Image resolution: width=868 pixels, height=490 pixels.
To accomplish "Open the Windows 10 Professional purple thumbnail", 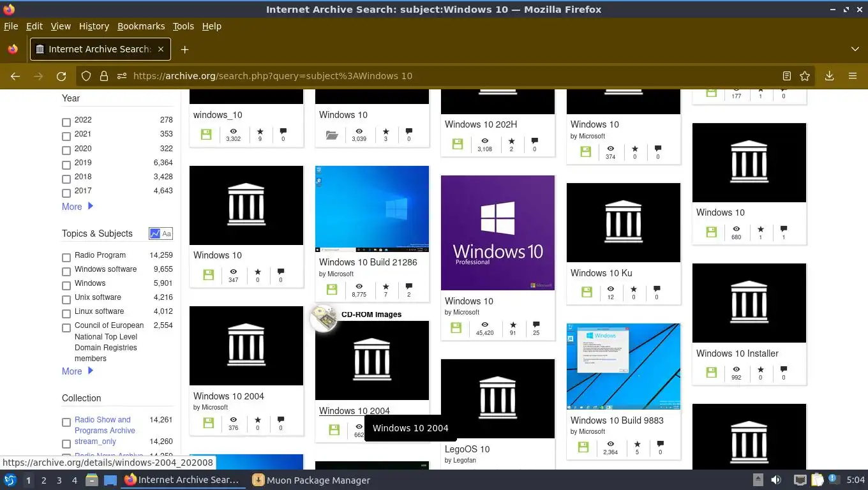I will pos(498,233).
